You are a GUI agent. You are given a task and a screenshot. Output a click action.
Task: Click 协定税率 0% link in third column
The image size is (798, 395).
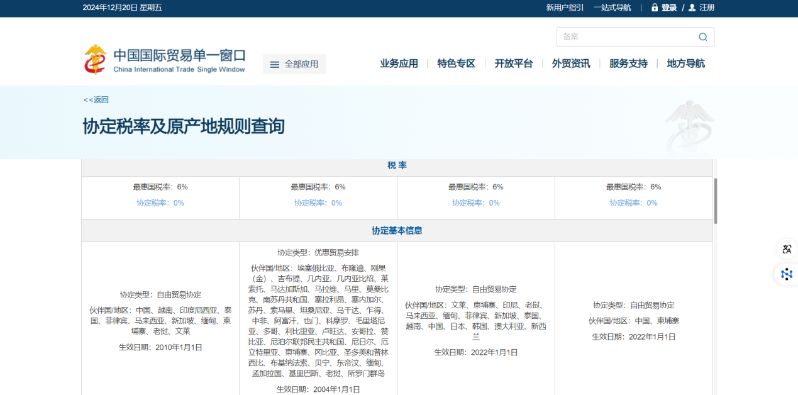click(476, 203)
